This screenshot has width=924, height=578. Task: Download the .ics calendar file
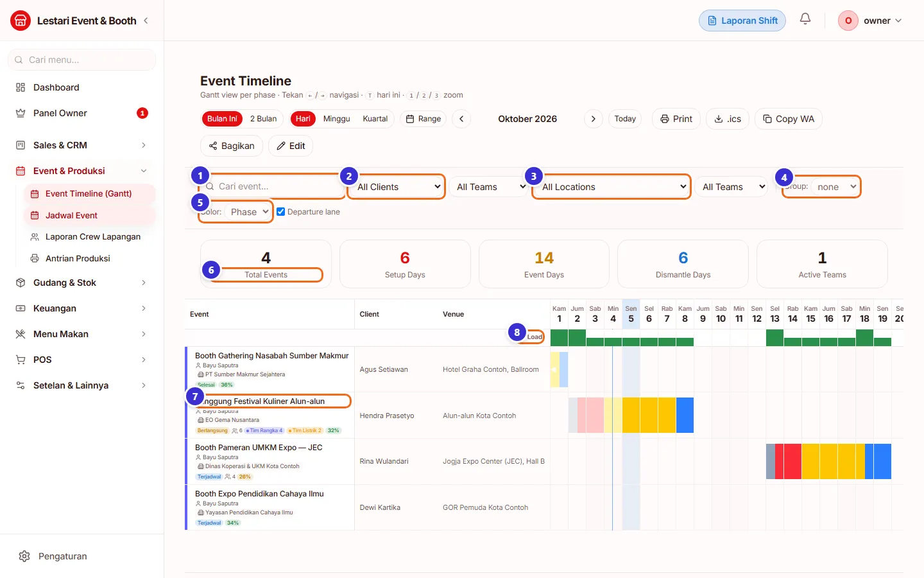click(x=728, y=119)
